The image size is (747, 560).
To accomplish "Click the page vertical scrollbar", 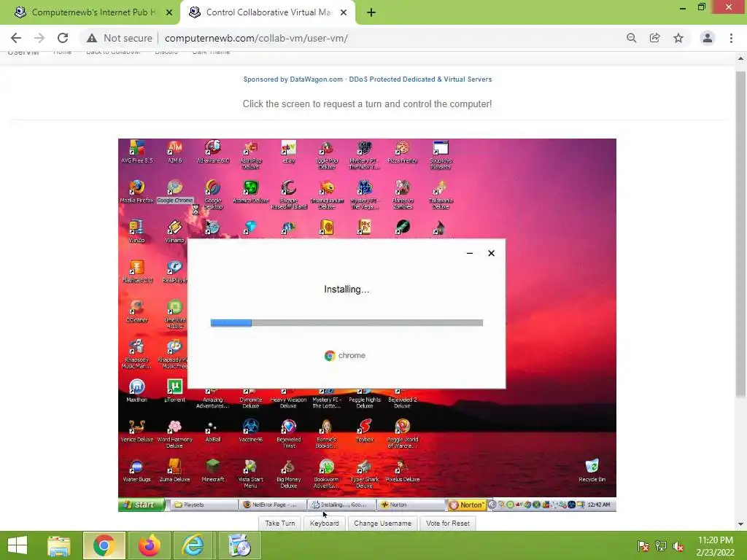I will (740, 233).
